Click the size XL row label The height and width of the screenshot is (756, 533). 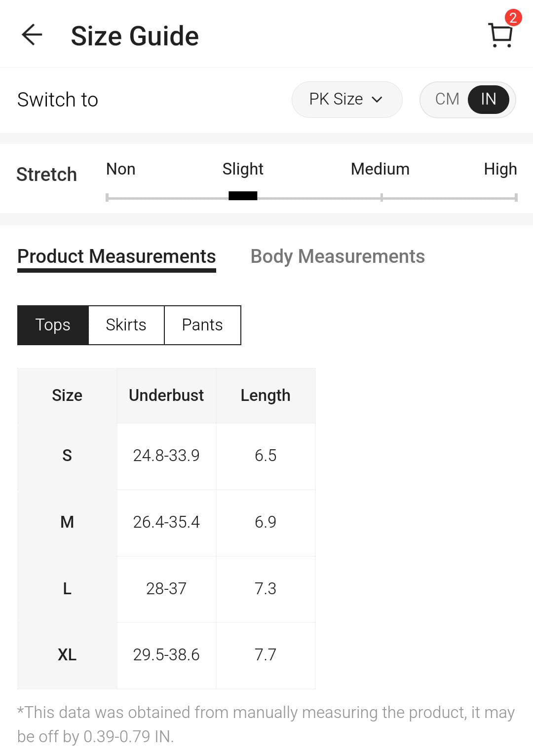[67, 655]
